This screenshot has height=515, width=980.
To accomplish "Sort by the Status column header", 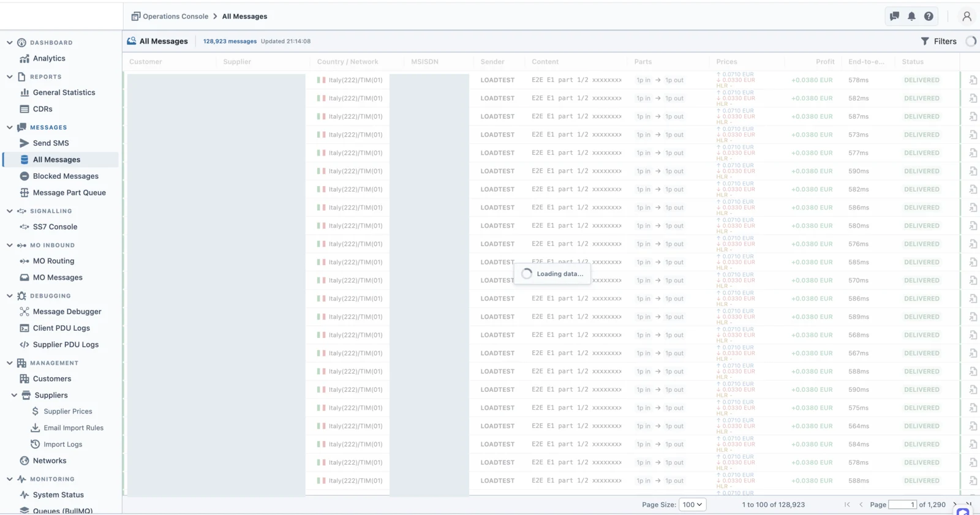I will [913, 62].
